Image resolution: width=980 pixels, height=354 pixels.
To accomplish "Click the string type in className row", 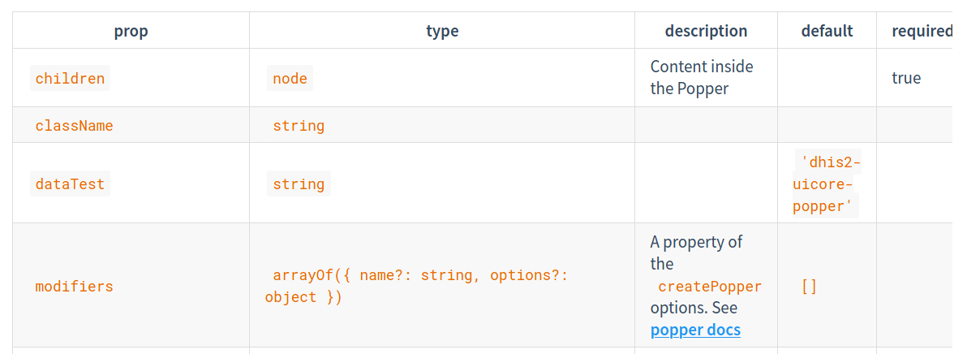I will (x=299, y=126).
